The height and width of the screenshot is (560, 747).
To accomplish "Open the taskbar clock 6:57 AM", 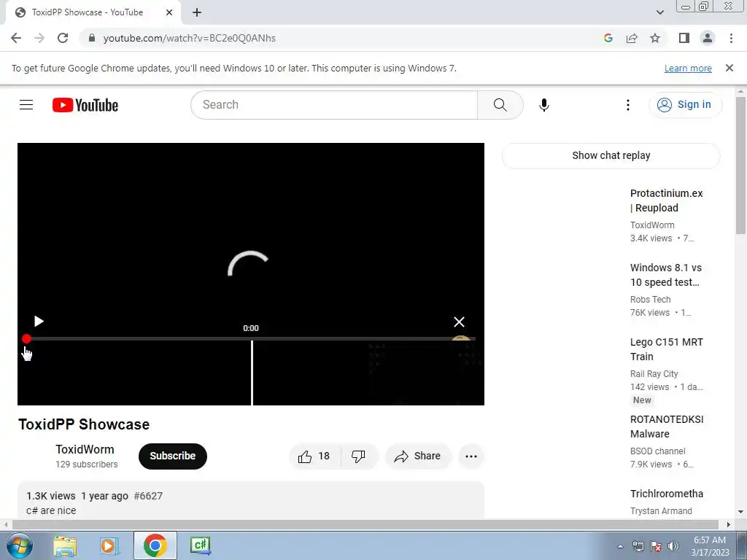I will point(710,545).
